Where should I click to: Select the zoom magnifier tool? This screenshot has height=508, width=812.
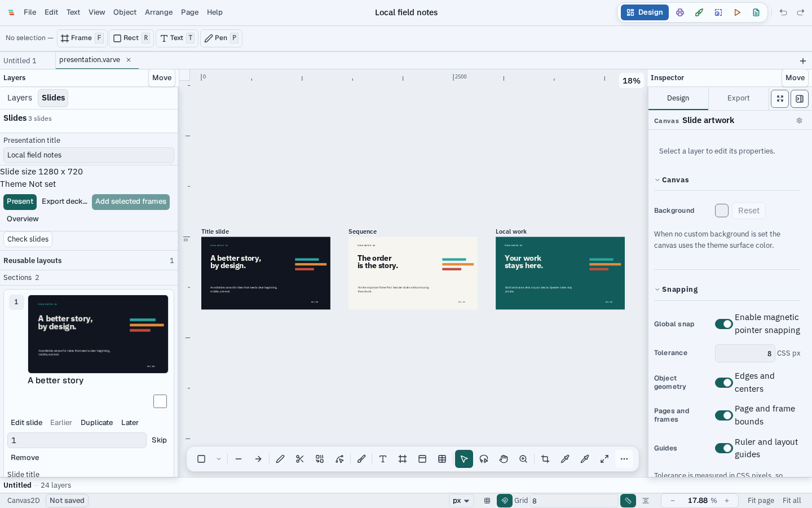coord(523,459)
